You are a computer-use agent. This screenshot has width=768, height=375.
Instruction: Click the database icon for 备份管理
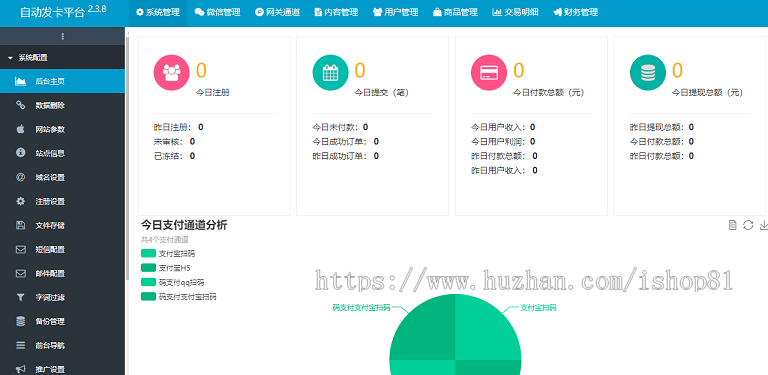coord(21,321)
